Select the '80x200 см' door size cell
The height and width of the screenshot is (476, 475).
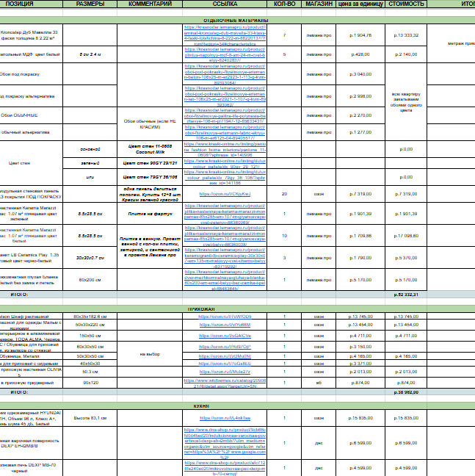(90, 280)
